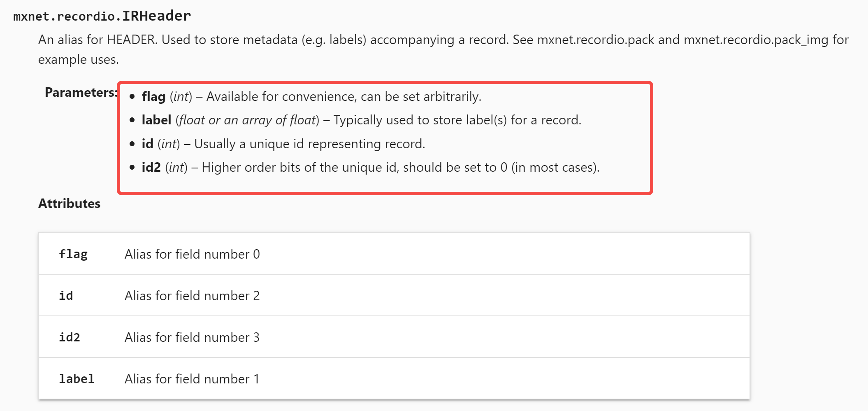868x411 pixels.
Task: Click the mxnet.recordio.pack_img reference in description
Action: (756, 40)
